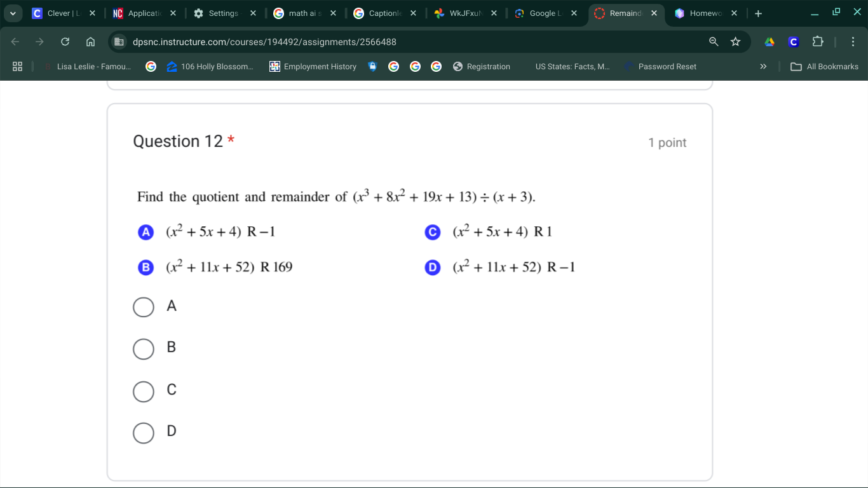Viewport: 868px width, 488px height.
Task: Open the tab search dropdown arrow
Action: (13, 13)
